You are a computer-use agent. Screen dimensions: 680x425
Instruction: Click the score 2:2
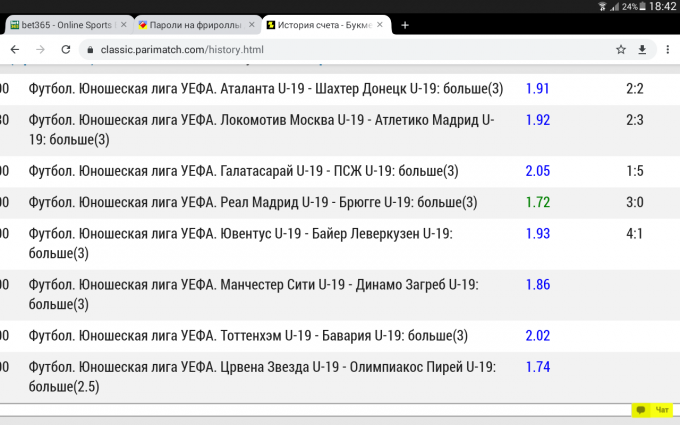coord(634,89)
